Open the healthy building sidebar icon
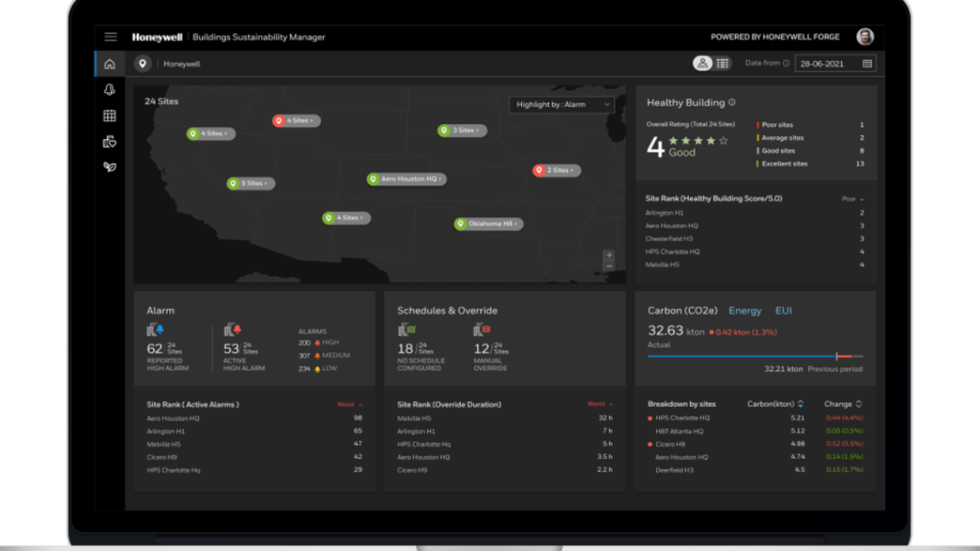The width and height of the screenshot is (980, 551). click(109, 142)
